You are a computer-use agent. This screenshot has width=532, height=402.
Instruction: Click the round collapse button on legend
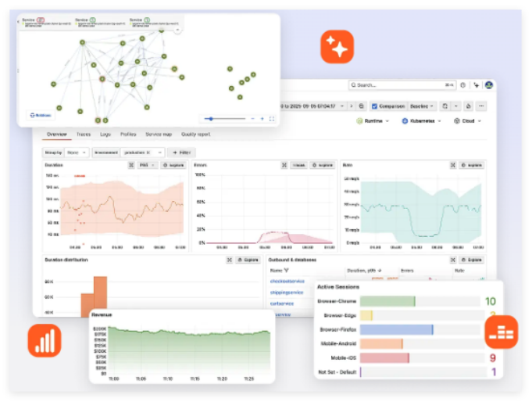point(177,30)
